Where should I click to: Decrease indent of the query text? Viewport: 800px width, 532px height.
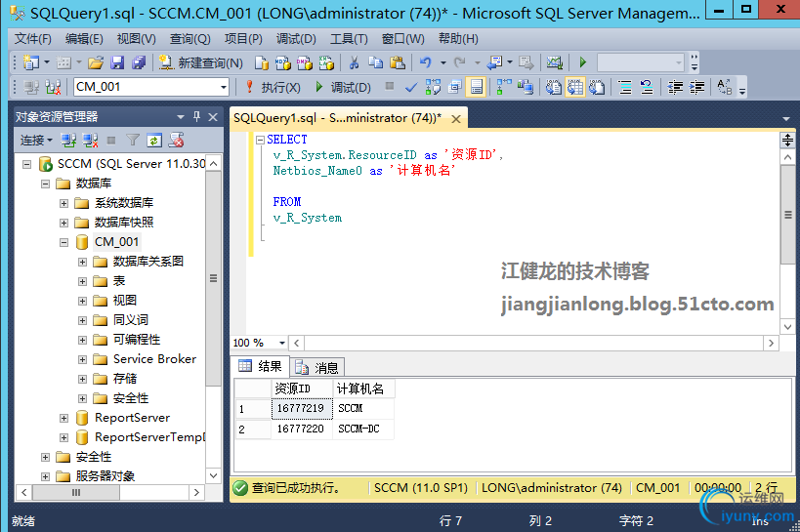(x=675, y=87)
